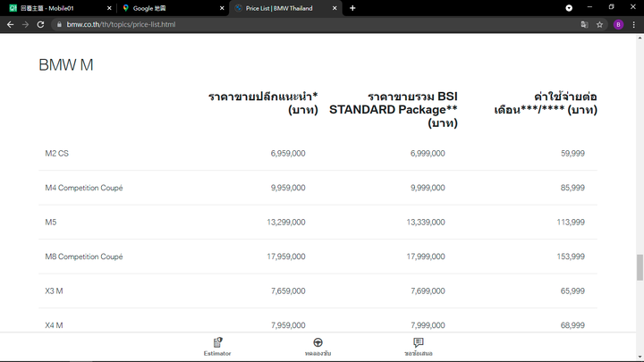
Task: Click the padlock site info icon
Action: 59,25
